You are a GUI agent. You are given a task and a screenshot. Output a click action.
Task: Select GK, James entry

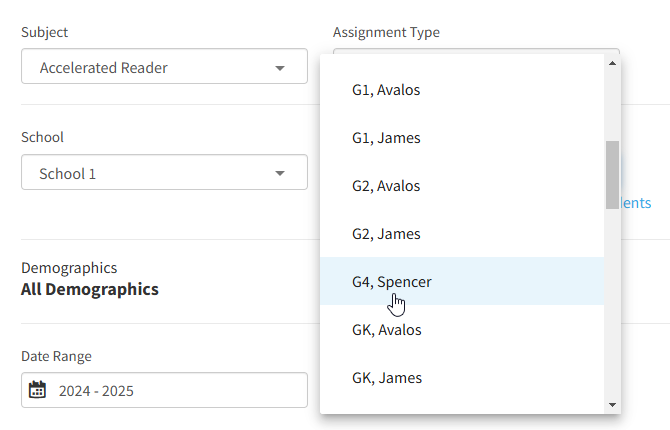[462, 377]
